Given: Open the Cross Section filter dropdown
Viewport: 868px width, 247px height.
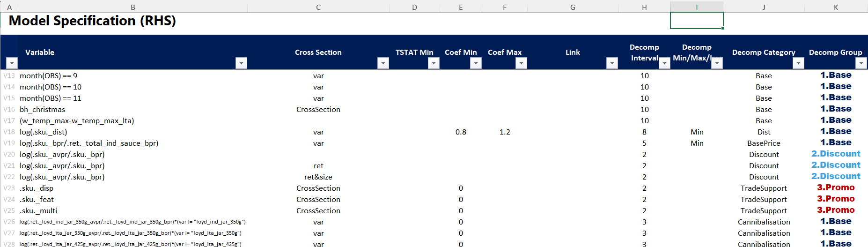Looking at the screenshot, I should tap(383, 63).
